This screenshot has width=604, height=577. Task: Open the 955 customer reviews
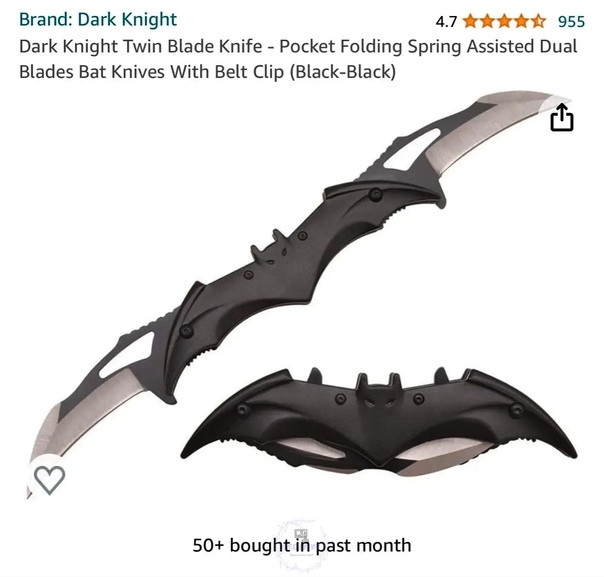pyautogui.click(x=572, y=21)
